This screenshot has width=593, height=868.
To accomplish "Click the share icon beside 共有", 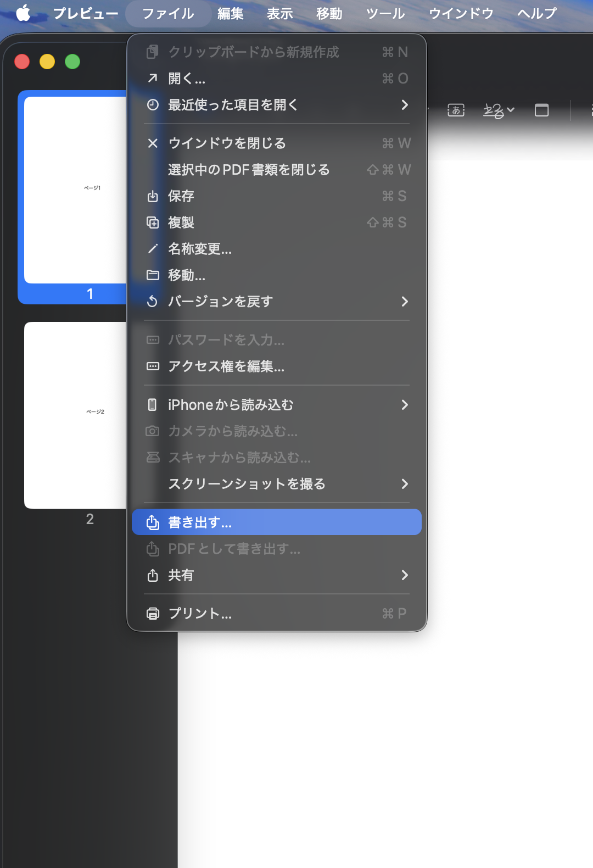I will 153,575.
